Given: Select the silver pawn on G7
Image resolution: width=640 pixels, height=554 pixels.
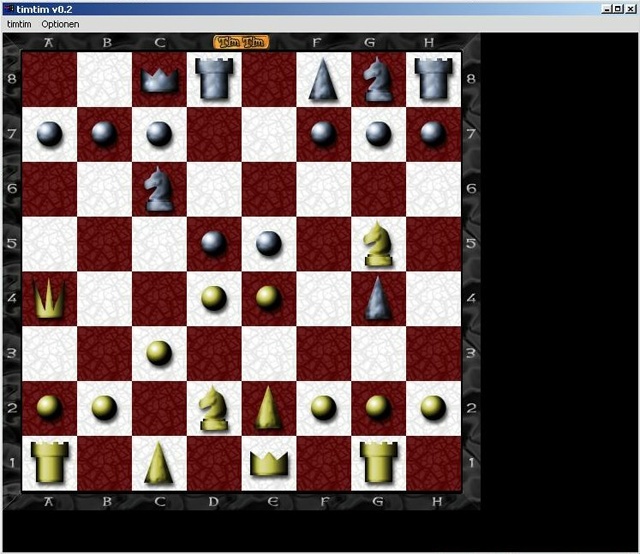Looking at the screenshot, I should click(x=378, y=134).
